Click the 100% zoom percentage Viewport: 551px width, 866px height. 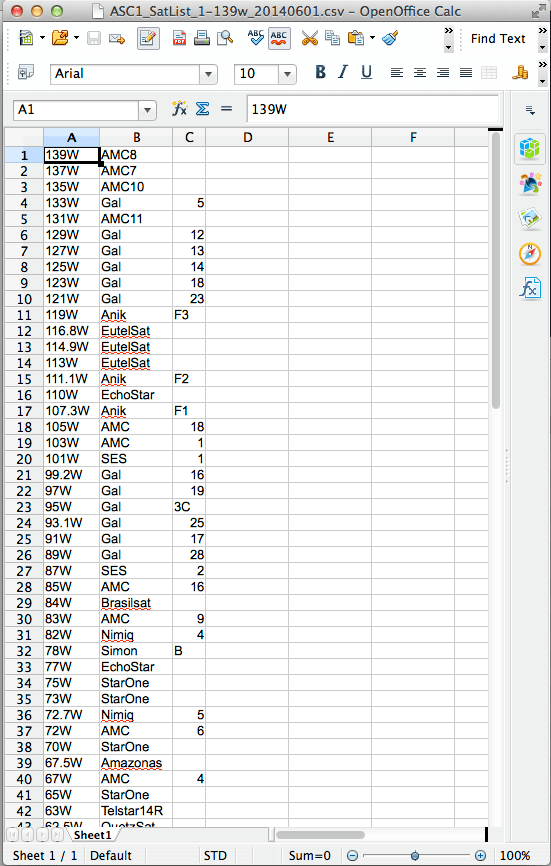[515, 856]
